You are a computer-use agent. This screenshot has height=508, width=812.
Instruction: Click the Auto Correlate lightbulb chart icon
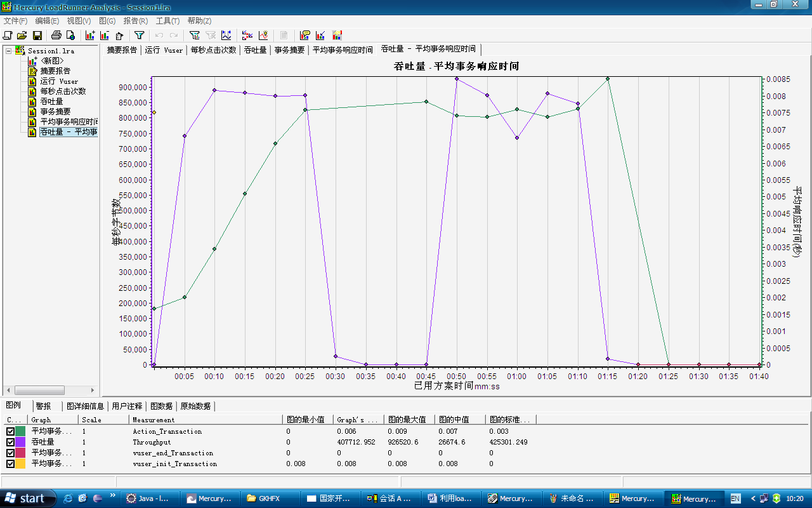(x=263, y=36)
